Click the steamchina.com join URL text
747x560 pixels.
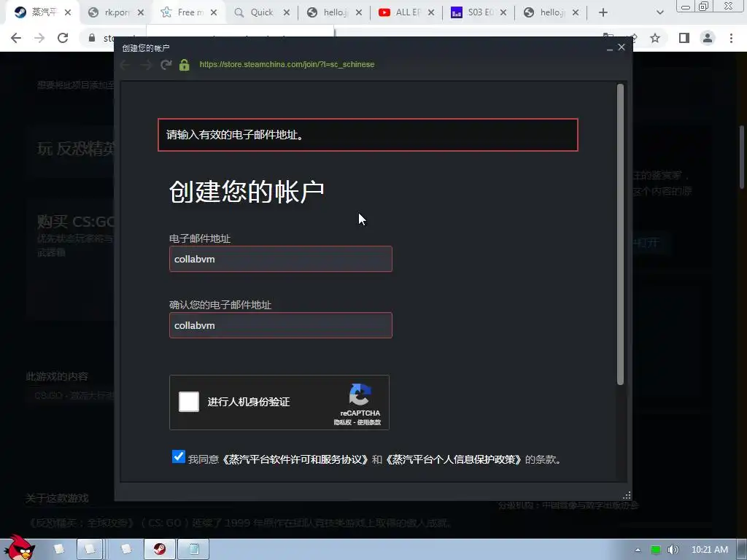(287, 64)
